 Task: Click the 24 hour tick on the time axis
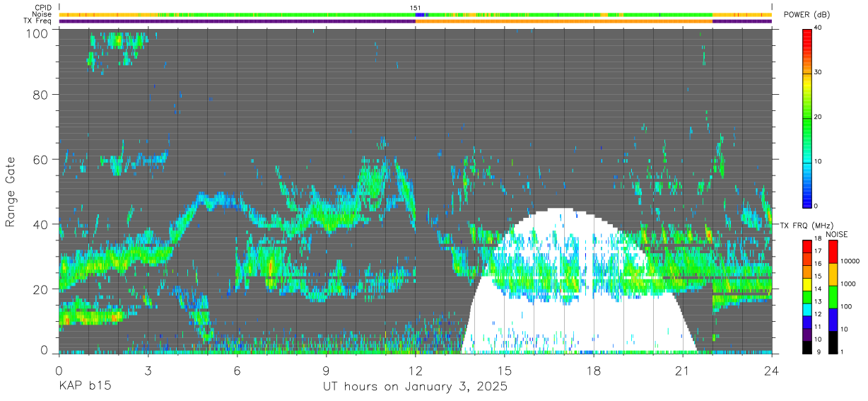(772, 370)
